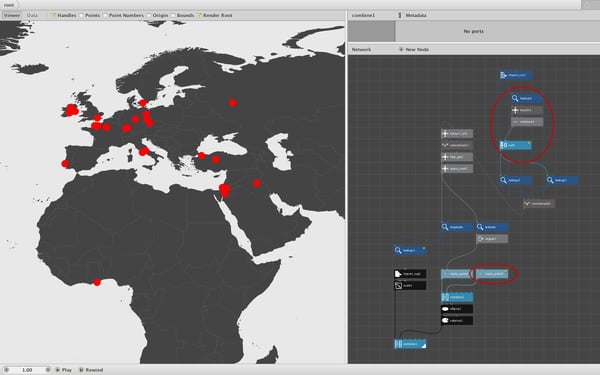Select the lookup3 node
The width and height of the screenshot is (600, 375).
(410, 250)
